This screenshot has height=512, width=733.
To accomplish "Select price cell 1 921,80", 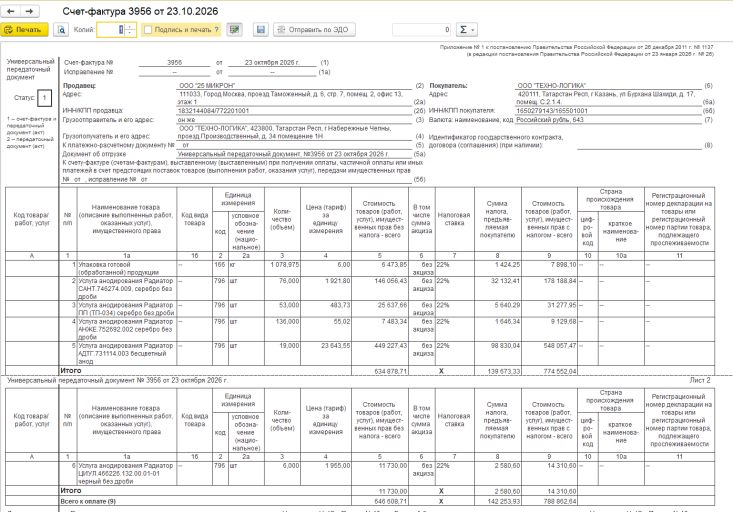I will (326, 288).
